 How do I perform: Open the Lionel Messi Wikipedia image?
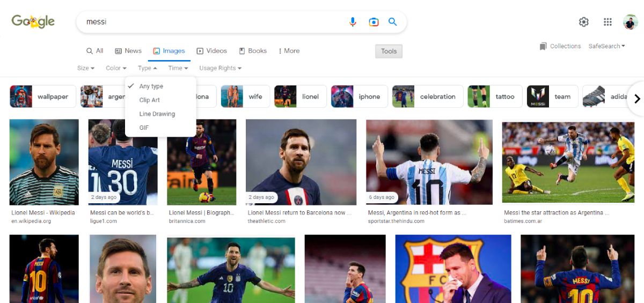pos(44,162)
